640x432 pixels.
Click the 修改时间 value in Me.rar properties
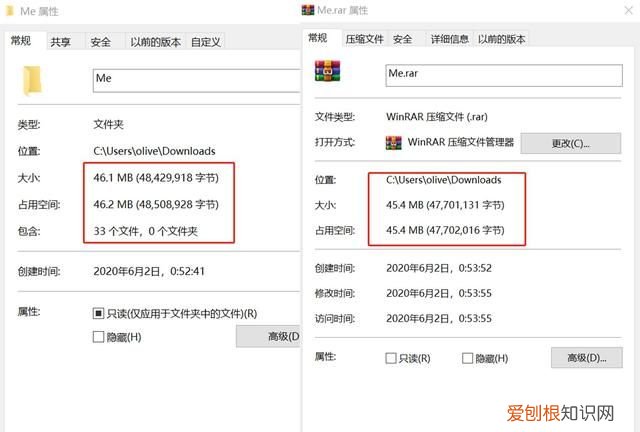439,293
